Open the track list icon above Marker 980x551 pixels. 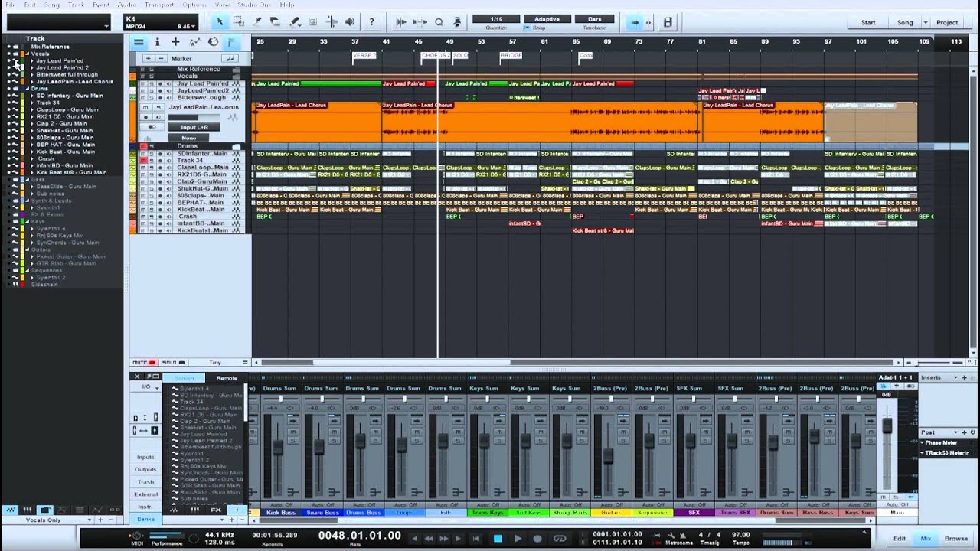point(139,42)
